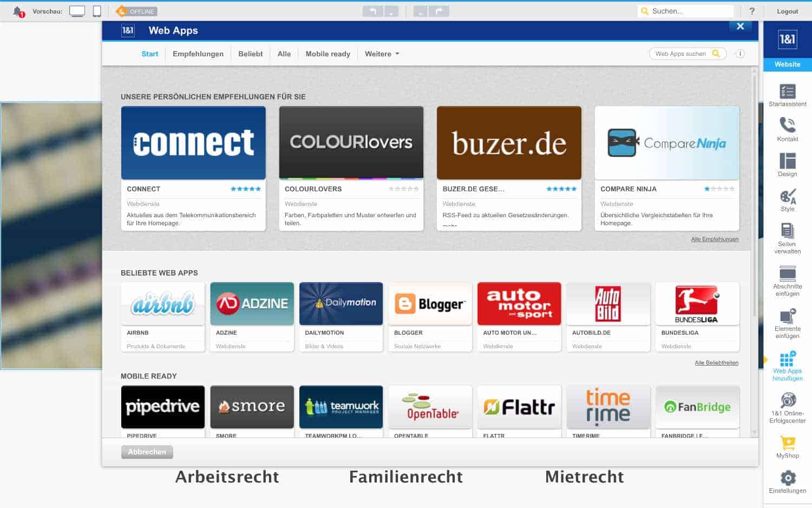Select the OpenTable web app
The width and height of the screenshot is (812, 508).
430,411
